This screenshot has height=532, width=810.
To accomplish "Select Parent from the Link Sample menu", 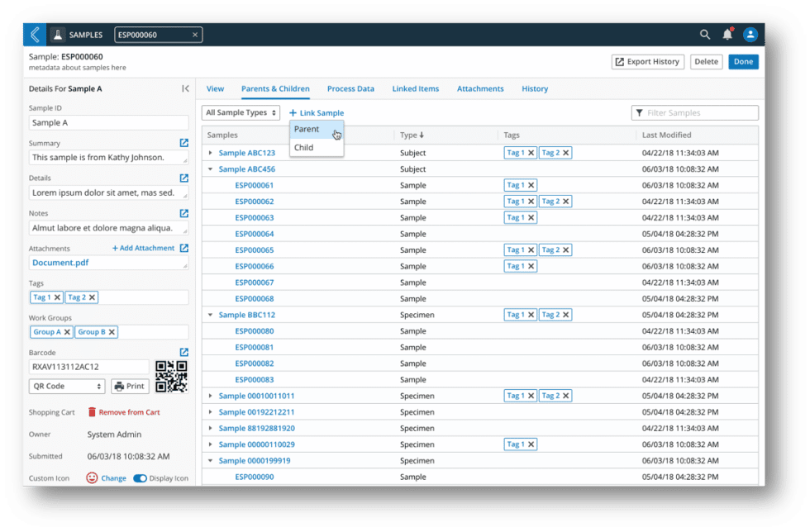I will coord(307,129).
